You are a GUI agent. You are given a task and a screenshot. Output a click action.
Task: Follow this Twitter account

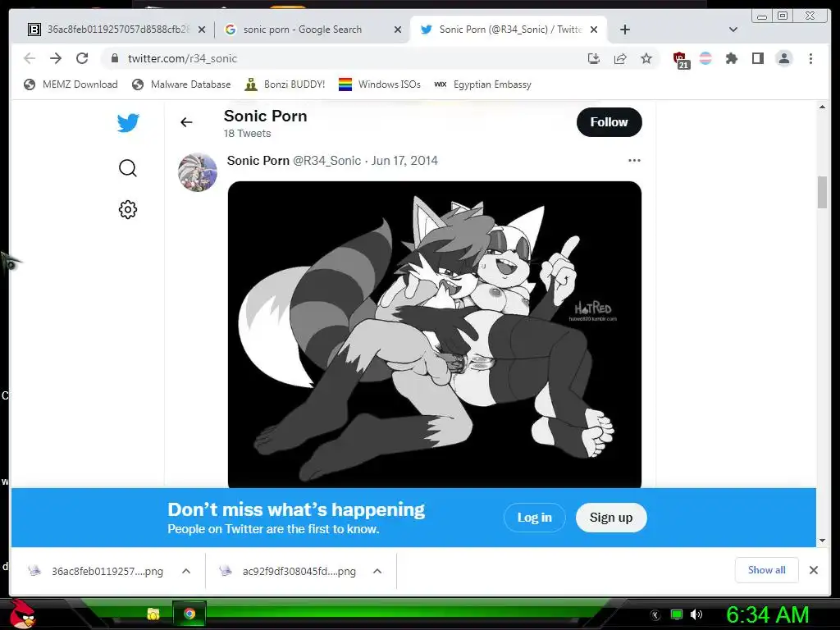click(x=609, y=122)
